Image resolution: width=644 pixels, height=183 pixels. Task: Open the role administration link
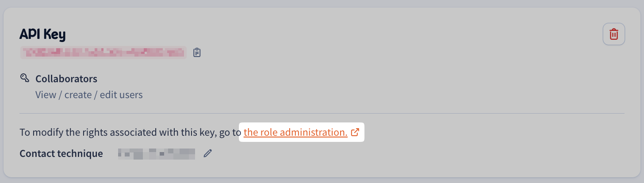(x=295, y=132)
